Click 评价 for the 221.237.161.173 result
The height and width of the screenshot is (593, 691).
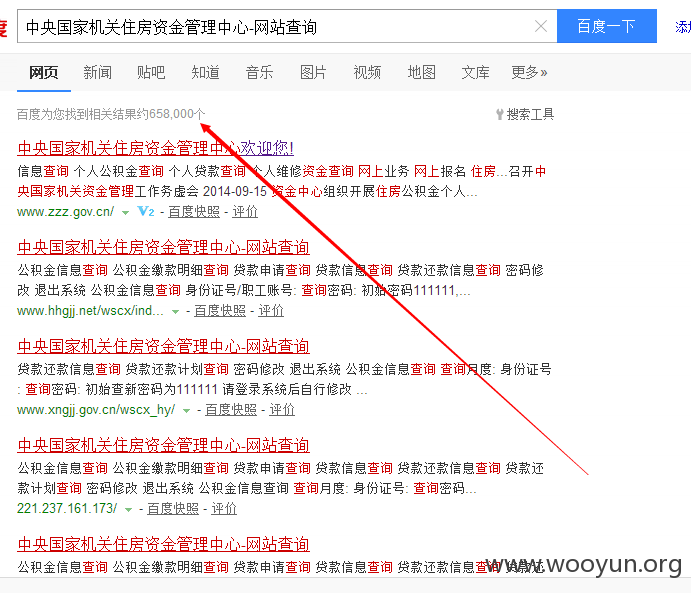point(224,509)
